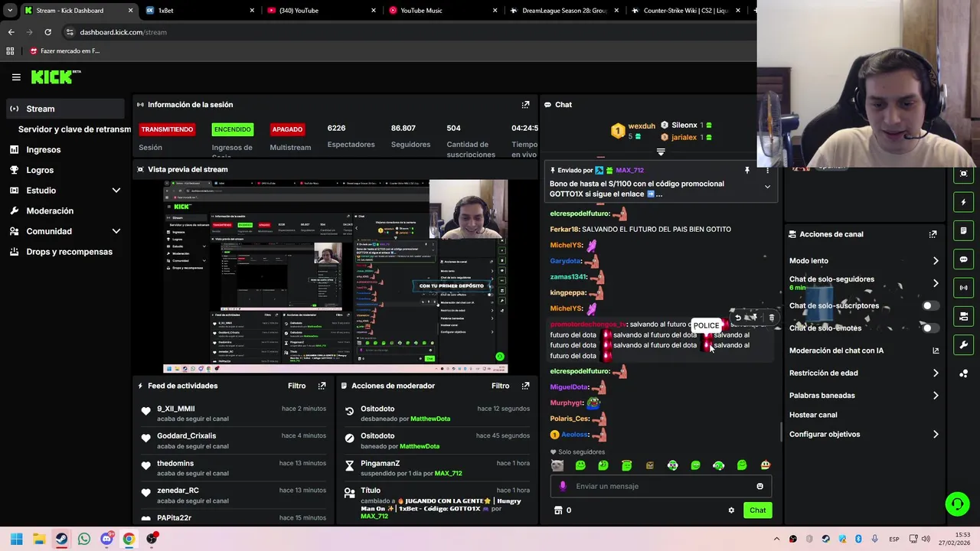Switch to the 1xBet browser tab
Viewport: 980px width, 551px height.
click(x=198, y=11)
